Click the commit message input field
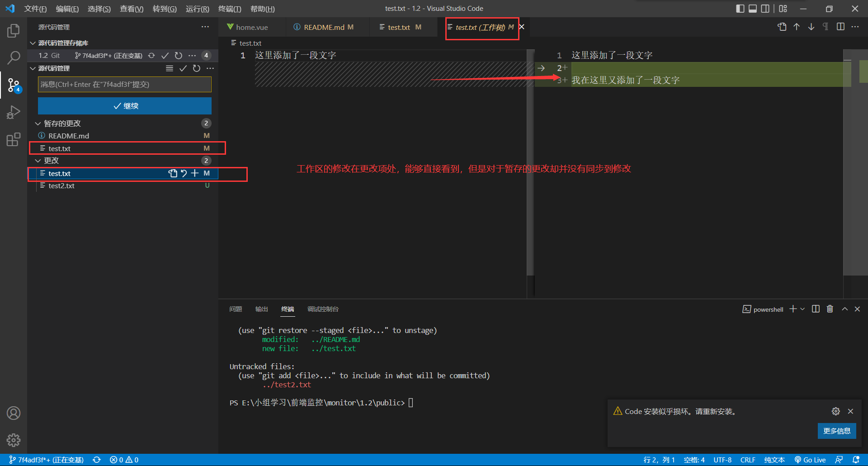 coord(125,85)
